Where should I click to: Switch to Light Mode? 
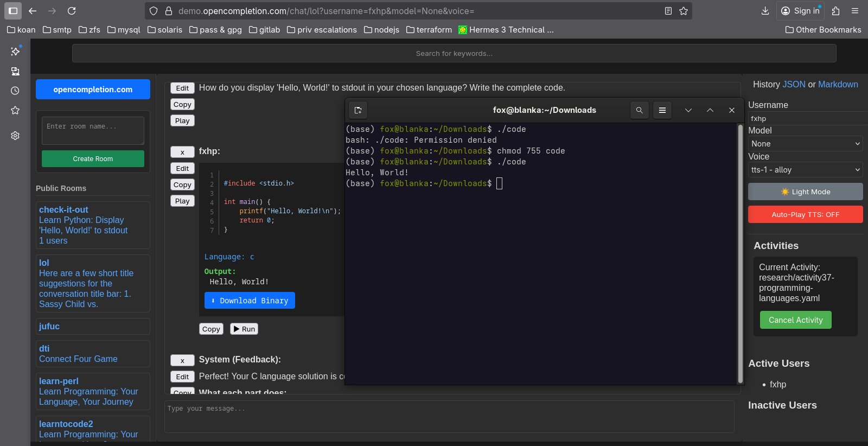pyautogui.click(x=805, y=192)
